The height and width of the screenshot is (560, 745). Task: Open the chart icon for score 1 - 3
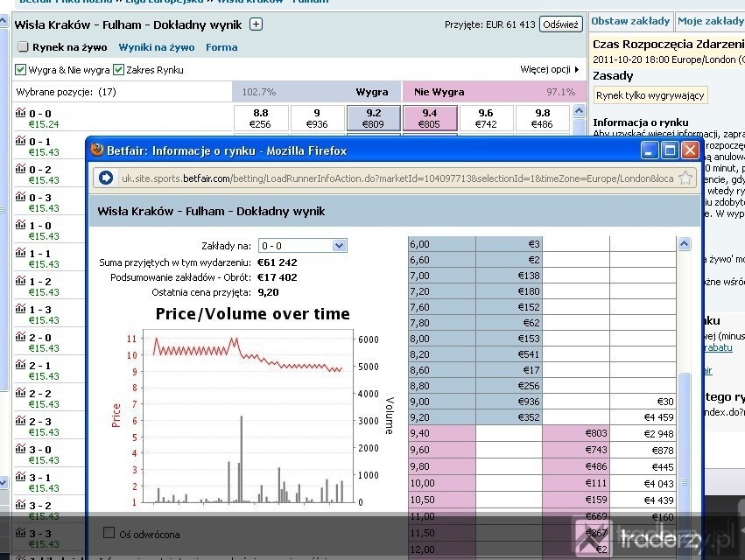(x=20, y=309)
